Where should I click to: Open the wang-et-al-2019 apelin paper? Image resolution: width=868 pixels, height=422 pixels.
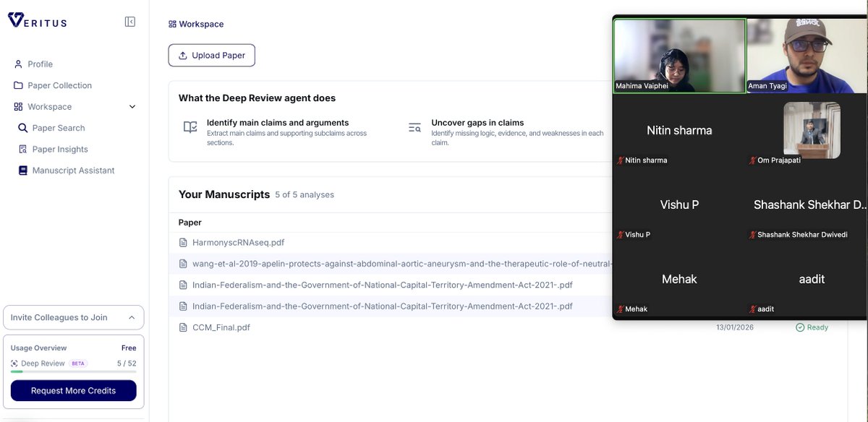(x=401, y=264)
